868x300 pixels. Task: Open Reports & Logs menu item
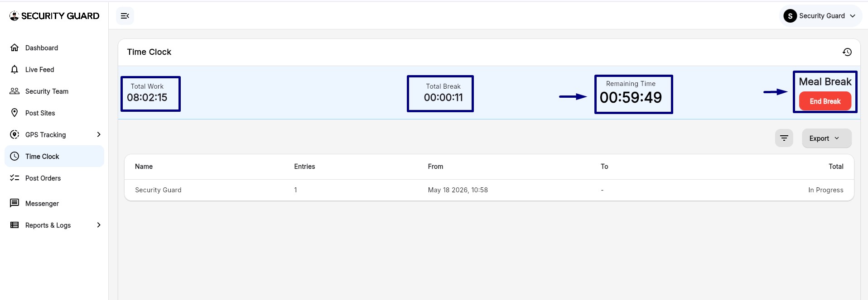pyautogui.click(x=54, y=225)
